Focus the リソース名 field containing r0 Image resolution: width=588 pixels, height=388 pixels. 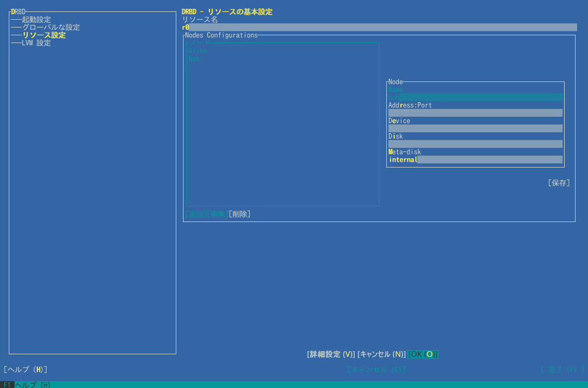pyautogui.click(x=379, y=27)
